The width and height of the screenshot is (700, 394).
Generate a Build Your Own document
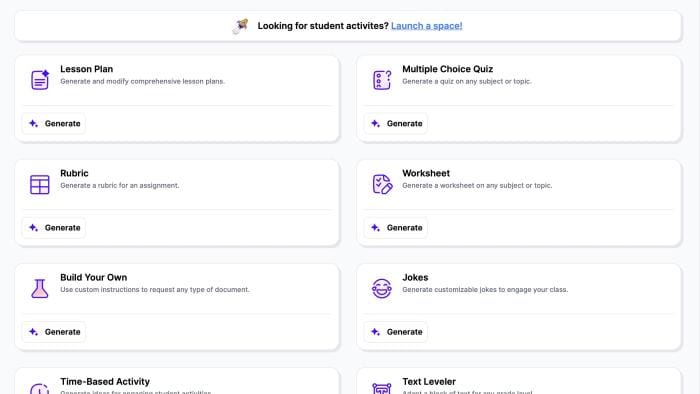(54, 332)
